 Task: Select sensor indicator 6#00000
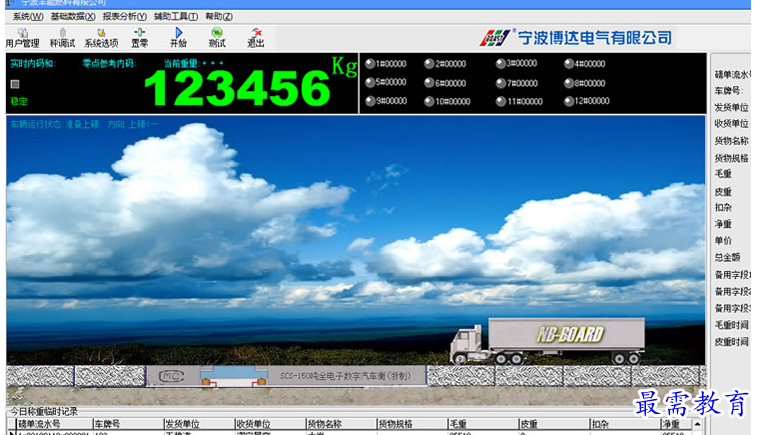click(x=445, y=83)
